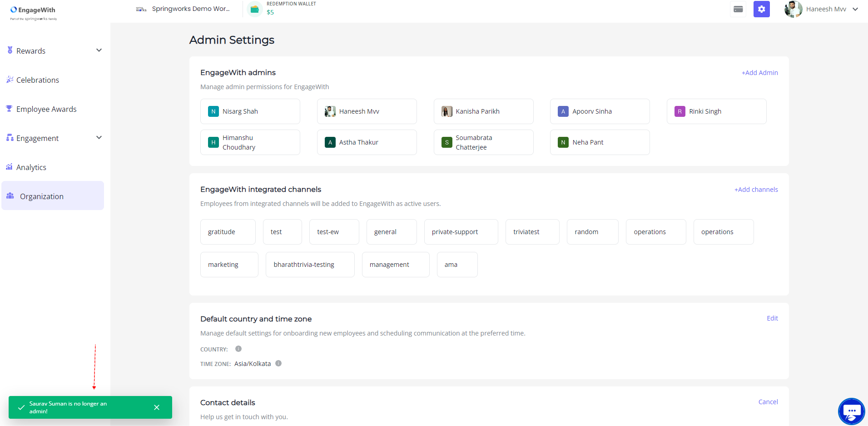Select the triviatest channel chip

coord(532,232)
